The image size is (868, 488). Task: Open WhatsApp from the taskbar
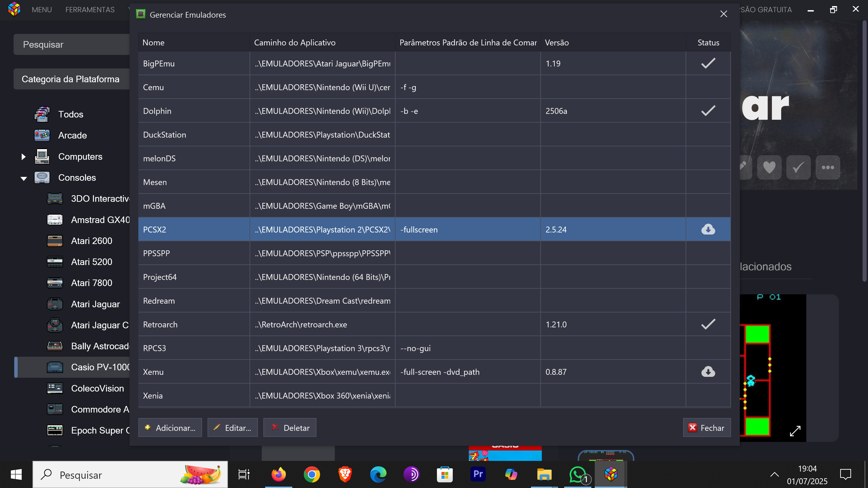[x=578, y=474]
